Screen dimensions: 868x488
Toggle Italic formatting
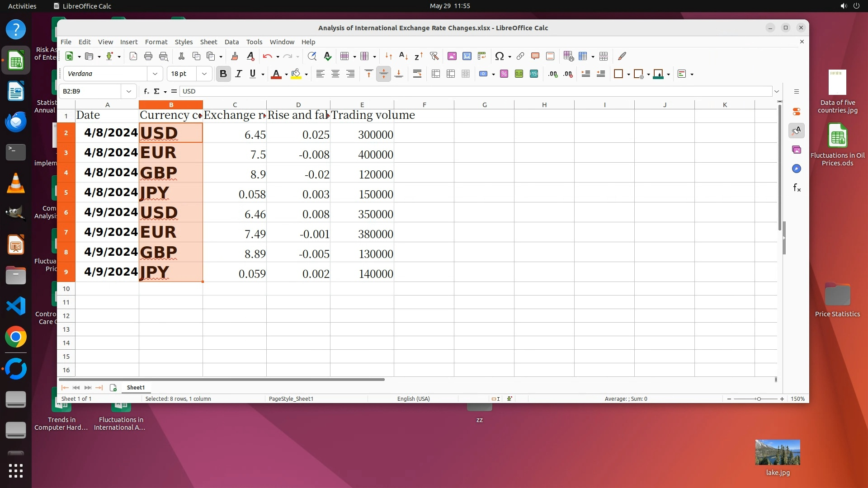point(238,74)
